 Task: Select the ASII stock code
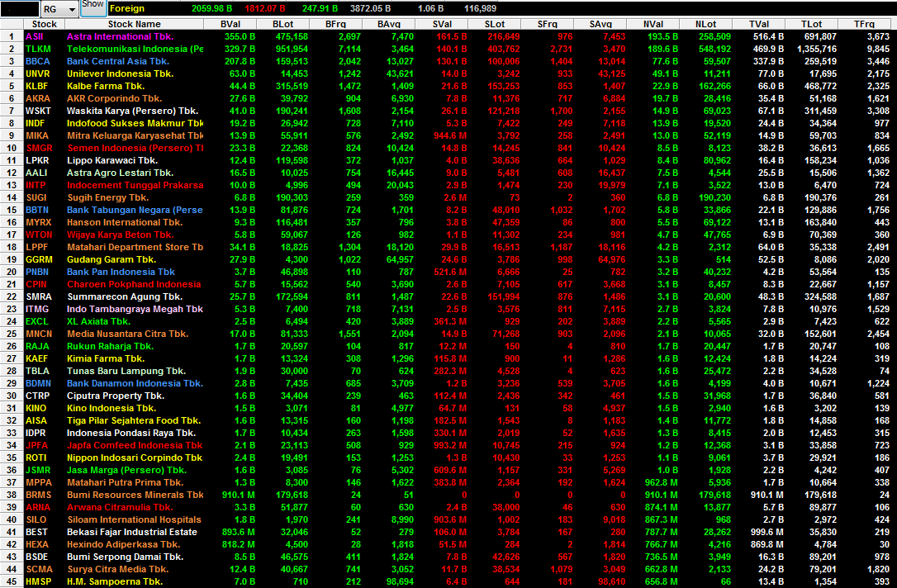click(35, 36)
